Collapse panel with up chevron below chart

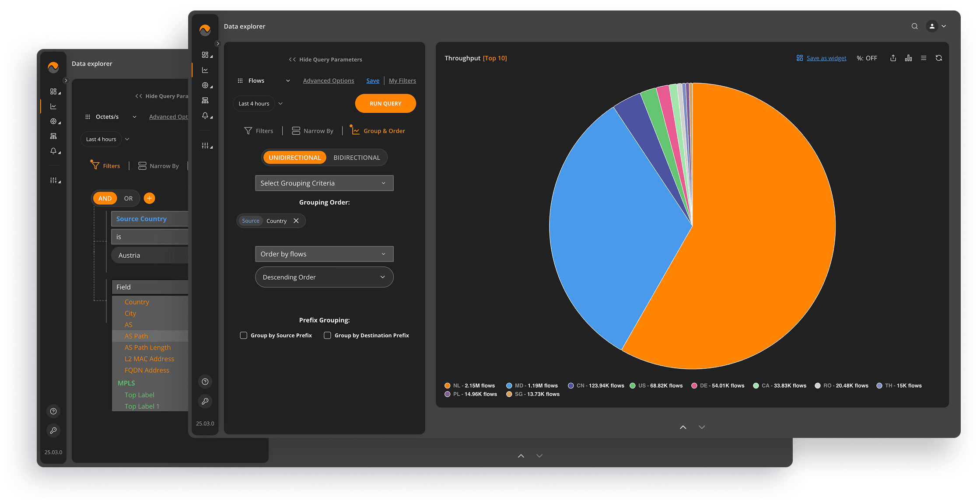683,427
